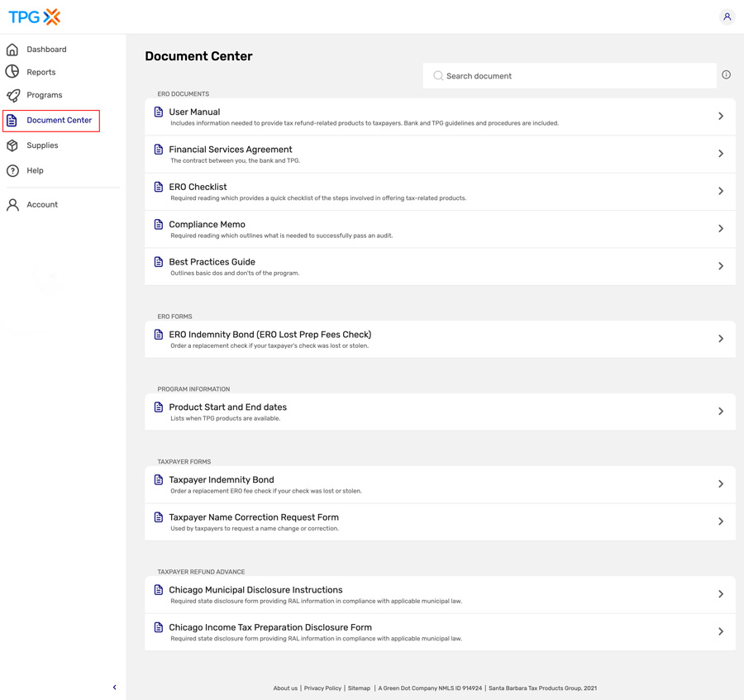Click the Programs paper-plane icon
This screenshot has height=700, width=744.
click(12, 95)
